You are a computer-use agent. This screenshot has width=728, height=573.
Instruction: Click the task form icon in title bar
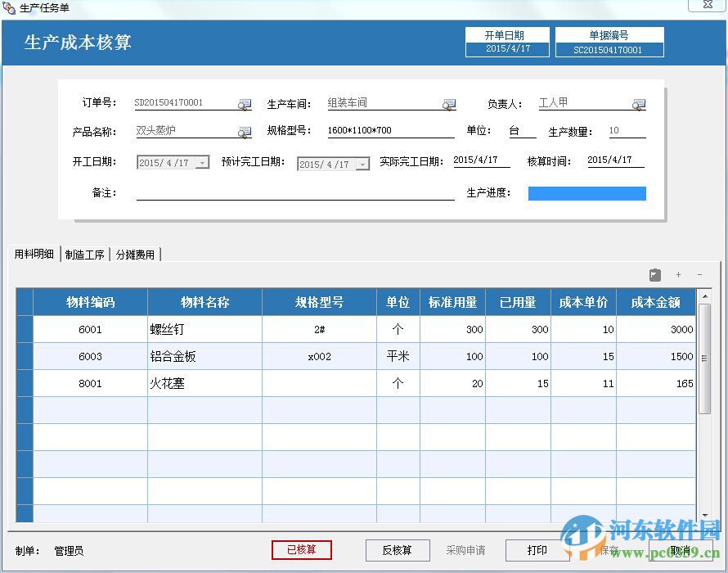pyautogui.click(x=9, y=7)
